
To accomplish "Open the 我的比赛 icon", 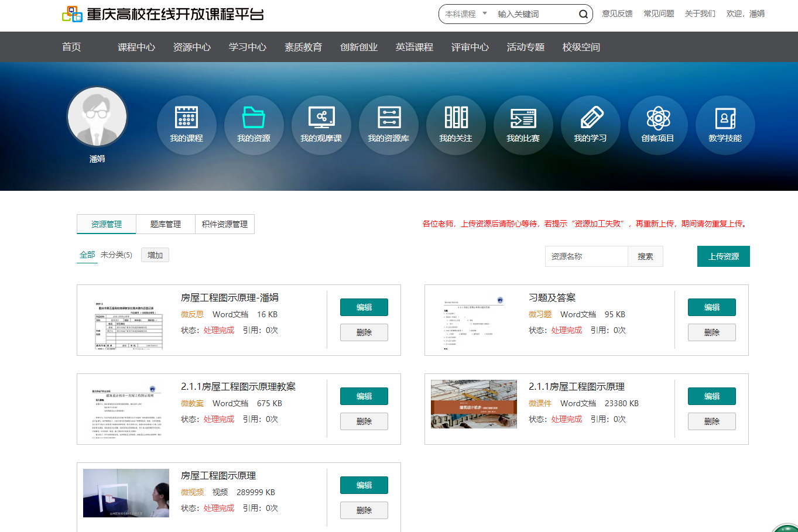I will (523, 118).
